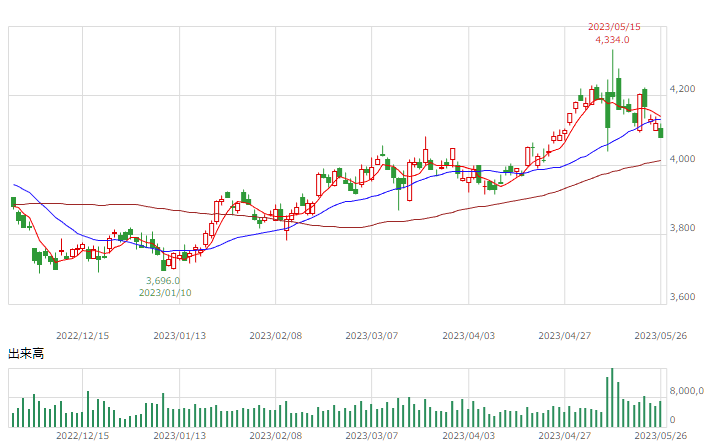Select the 2023/04/03 date on price chart axis
Image resolution: width=704 pixels, height=445 pixels.
coord(469,336)
